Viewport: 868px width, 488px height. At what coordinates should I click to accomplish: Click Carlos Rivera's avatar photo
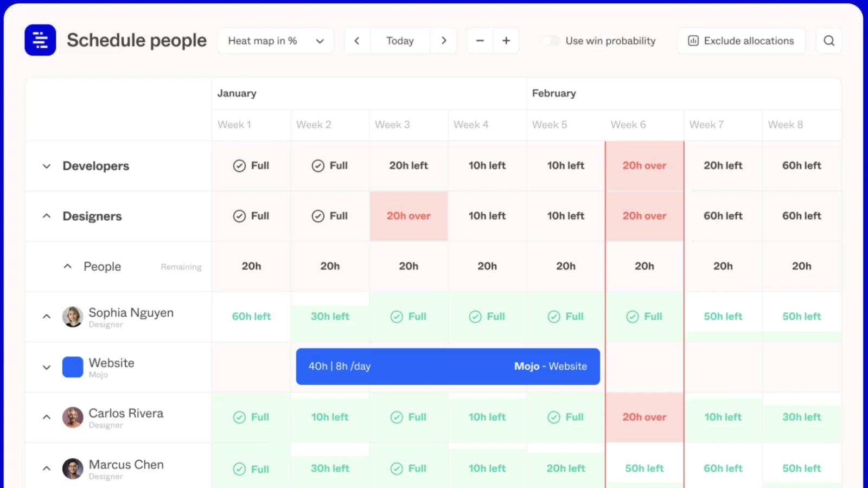tap(73, 418)
